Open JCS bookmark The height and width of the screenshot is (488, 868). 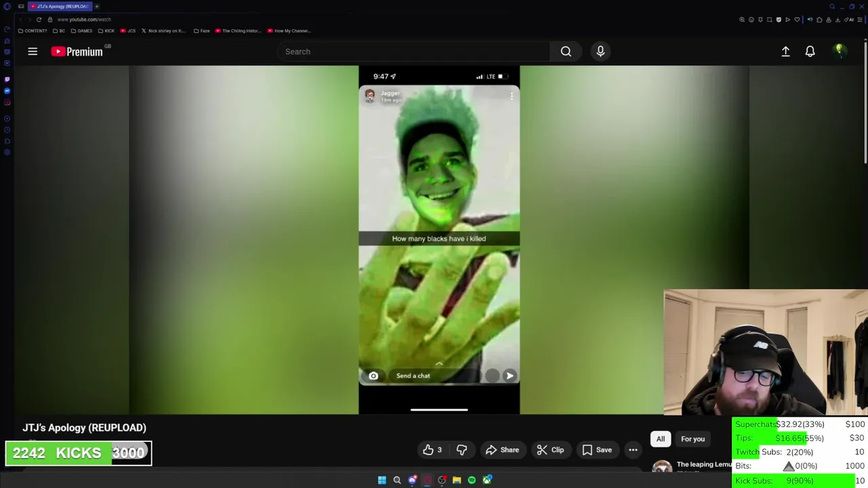tap(129, 30)
